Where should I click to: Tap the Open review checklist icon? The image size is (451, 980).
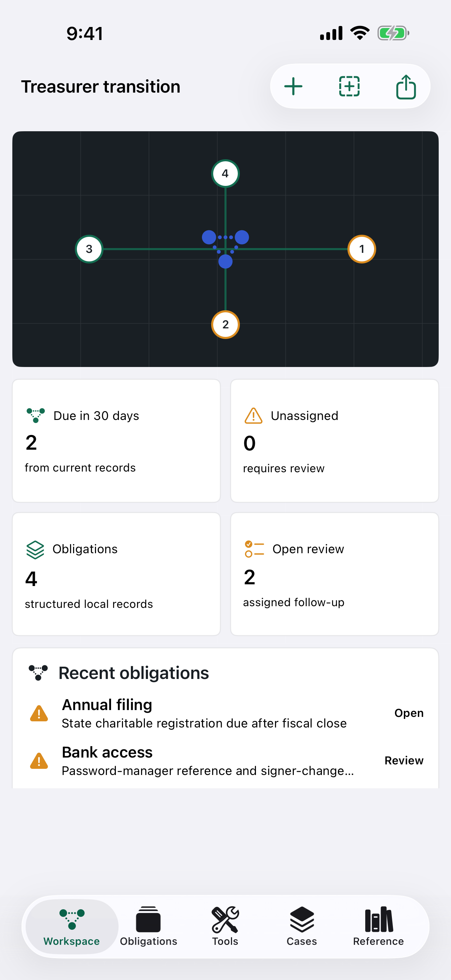pyautogui.click(x=255, y=549)
